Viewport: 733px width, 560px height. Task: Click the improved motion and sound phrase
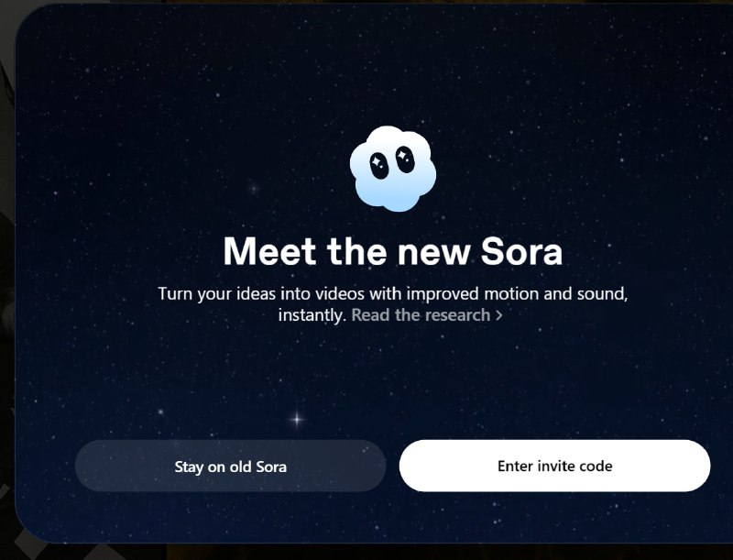[x=517, y=294]
